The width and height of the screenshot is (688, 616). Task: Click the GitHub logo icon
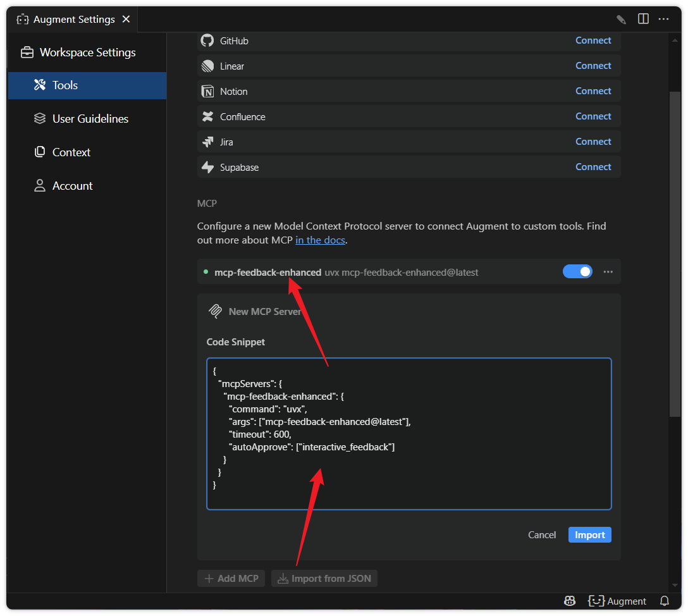[x=207, y=40]
